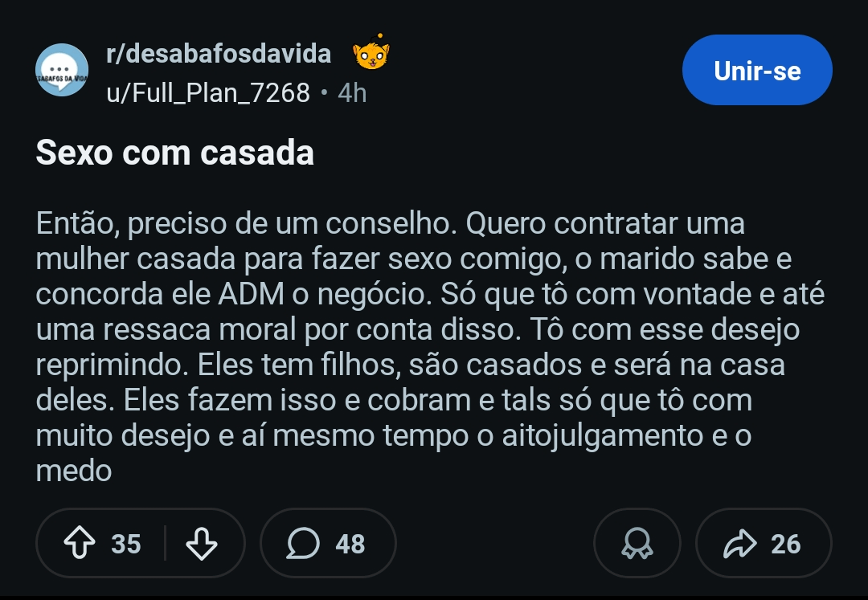Open the post titled Sexo com casada
This screenshot has width=868, height=600.
click(175, 153)
